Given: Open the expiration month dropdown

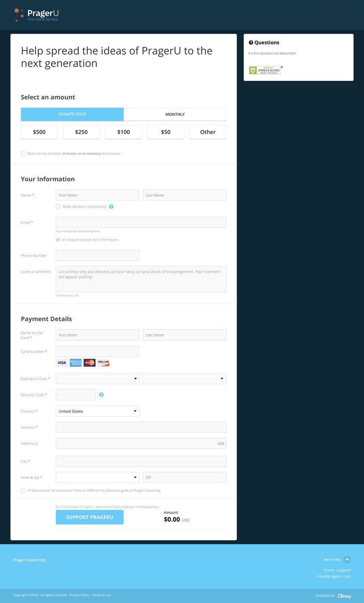Looking at the screenshot, I should coord(97,379).
